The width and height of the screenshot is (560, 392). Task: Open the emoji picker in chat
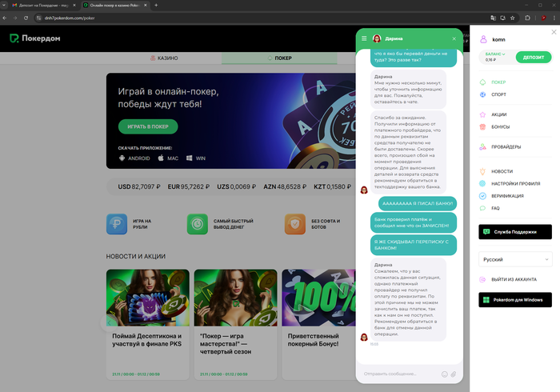pyautogui.click(x=444, y=374)
